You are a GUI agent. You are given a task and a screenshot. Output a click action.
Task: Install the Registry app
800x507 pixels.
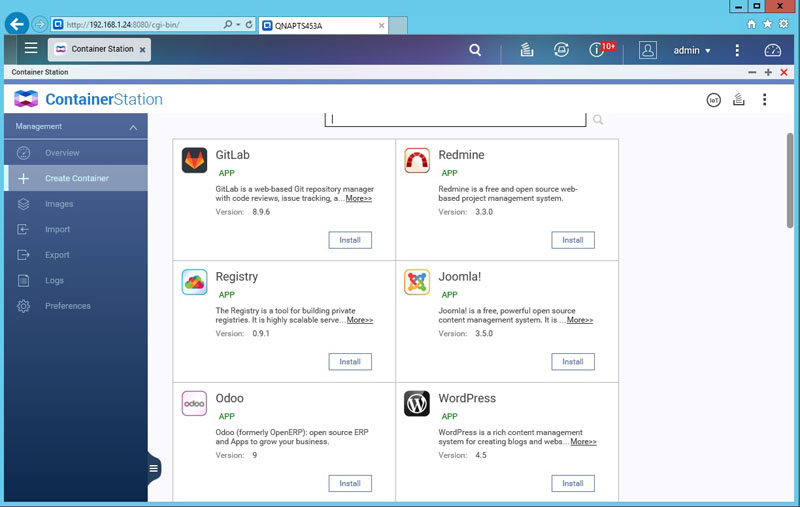tap(350, 362)
